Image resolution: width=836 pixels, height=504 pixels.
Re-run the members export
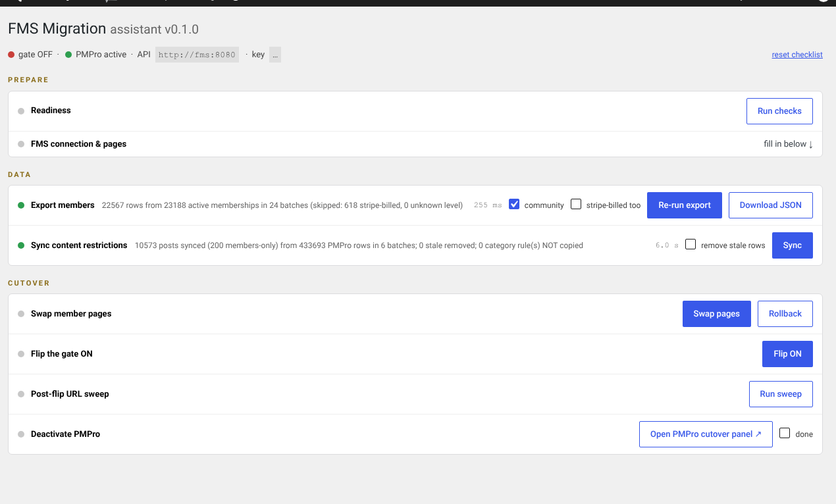point(685,205)
